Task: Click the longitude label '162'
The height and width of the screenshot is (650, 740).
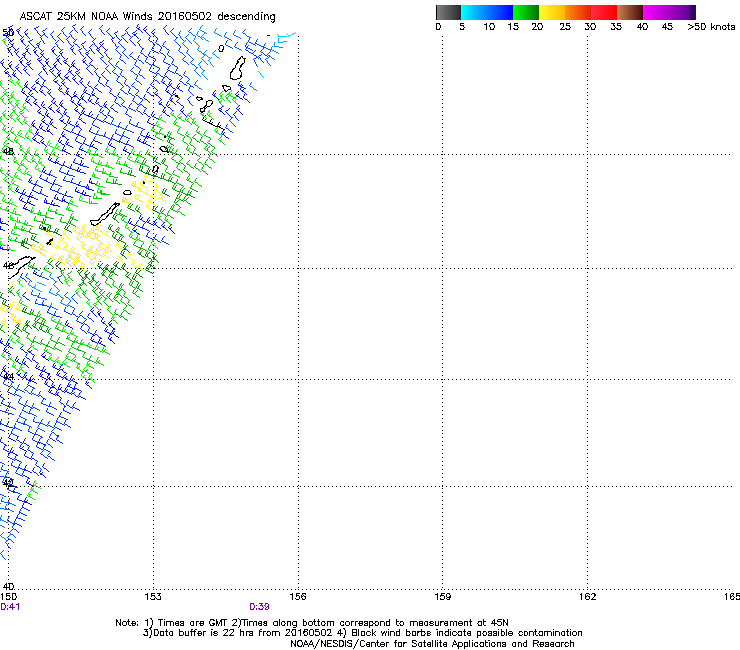Action: click(x=588, y=597)
